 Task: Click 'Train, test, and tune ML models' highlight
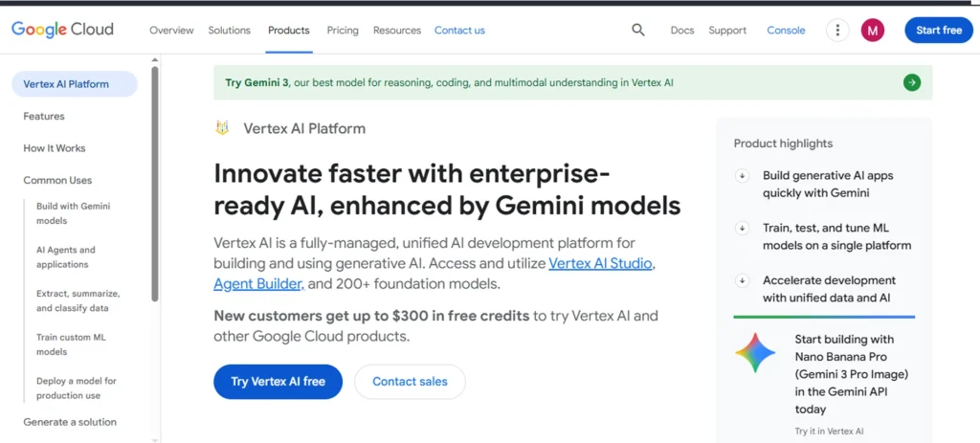[x=836, y=236]
